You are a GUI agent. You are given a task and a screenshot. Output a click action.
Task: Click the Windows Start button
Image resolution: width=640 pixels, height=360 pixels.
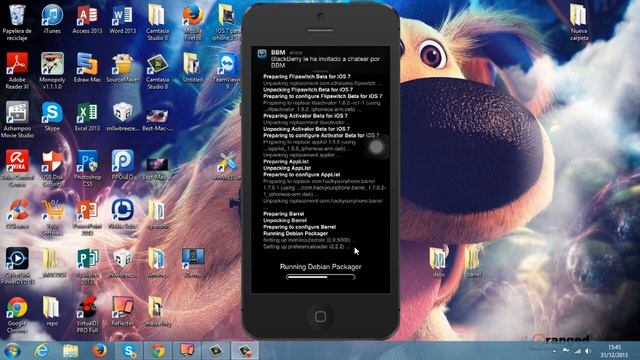12,351
